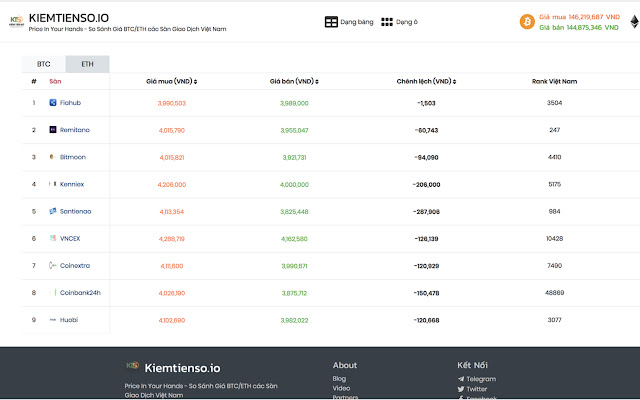The width and height of the screenshot is (640, 400).
Task: Click VNCEX difference value -126,139
Action: coord(427,239)
